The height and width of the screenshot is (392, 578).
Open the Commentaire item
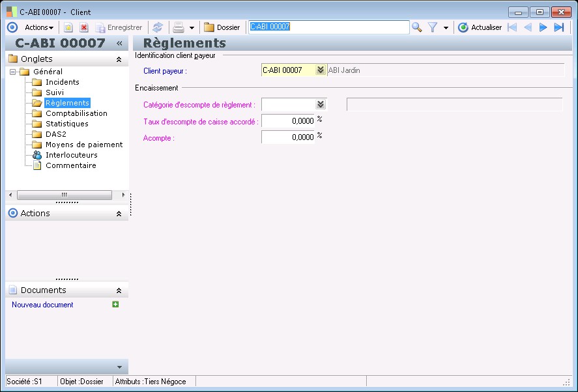coord(71,165)
